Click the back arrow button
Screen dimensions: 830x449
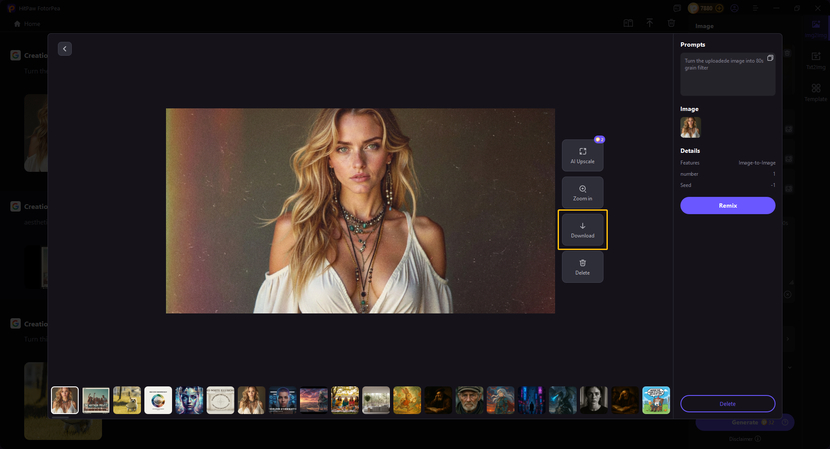[x=65, y=49]
